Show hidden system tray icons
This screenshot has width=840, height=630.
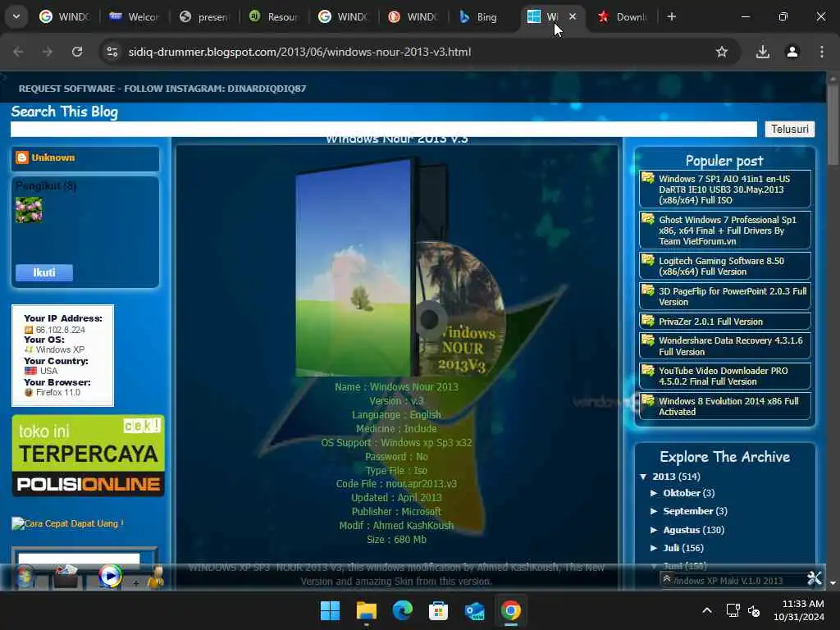[707, 610]
